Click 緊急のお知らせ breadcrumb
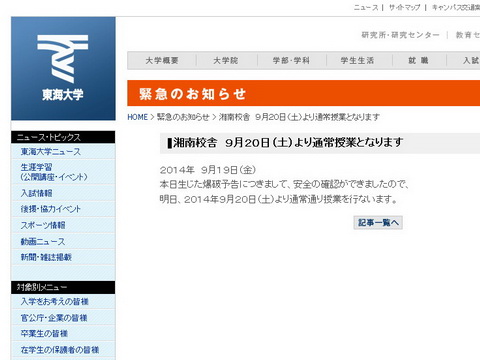480x360 pixels. tap(183, 117)
